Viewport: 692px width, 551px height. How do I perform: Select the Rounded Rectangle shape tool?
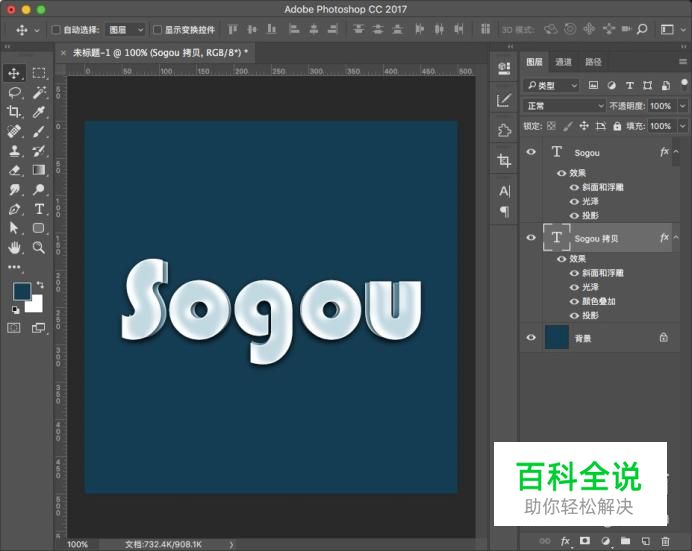click(x=39, y=228)
